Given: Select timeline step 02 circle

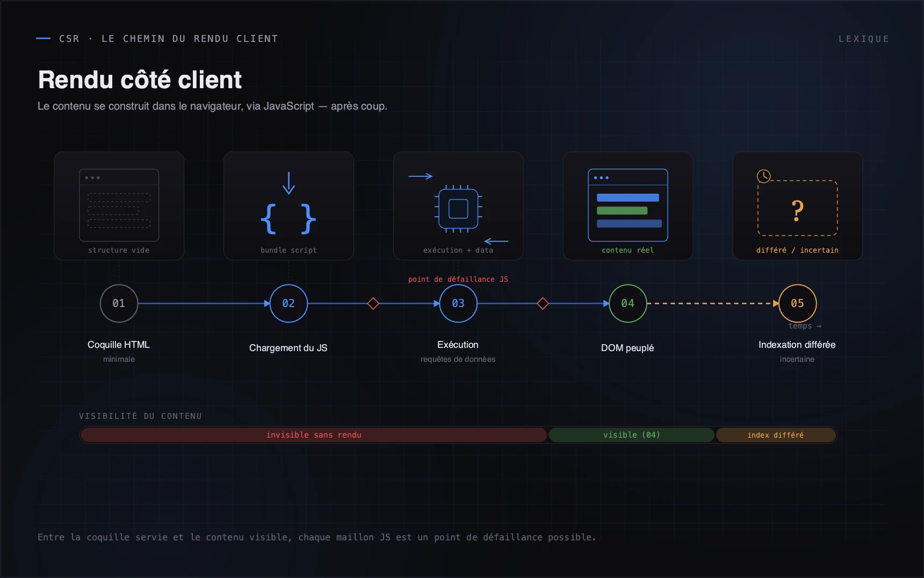Looking at the screenshot, I should (x=288, y=303).
